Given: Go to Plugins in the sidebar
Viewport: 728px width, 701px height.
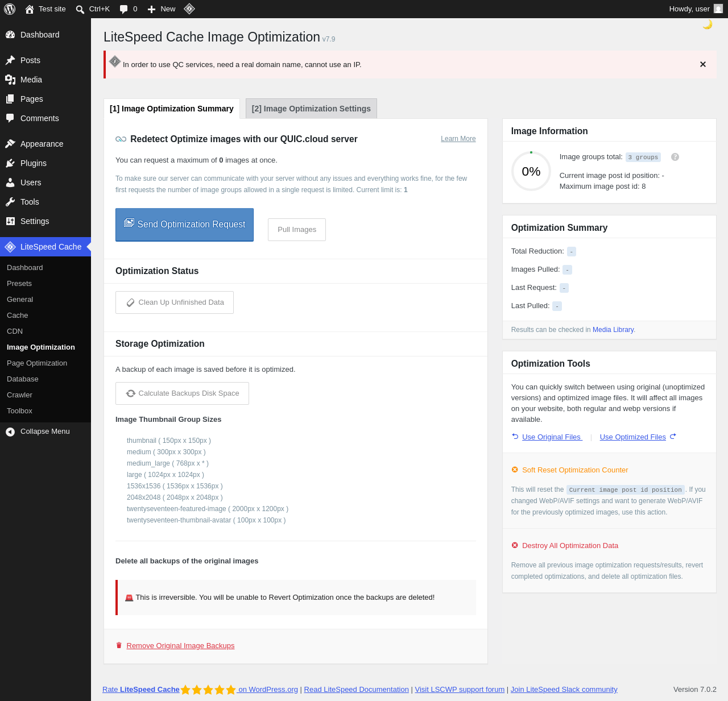Looking at the screenshot, I should 45,163.
